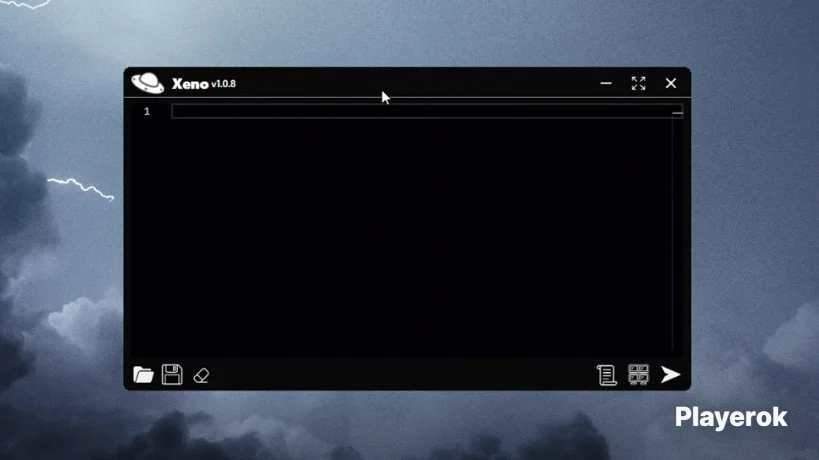Select line number 1 in the gutter
The image size is (819, 460).
click(147, 111)
